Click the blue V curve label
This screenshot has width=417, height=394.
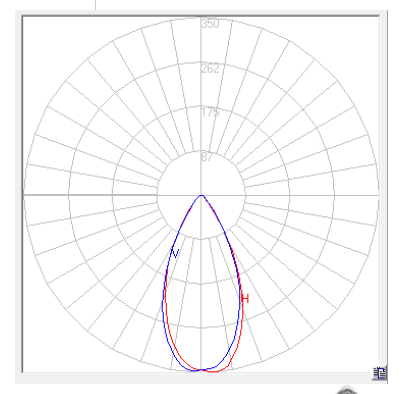pyautogui.click(x=175, y=253)
